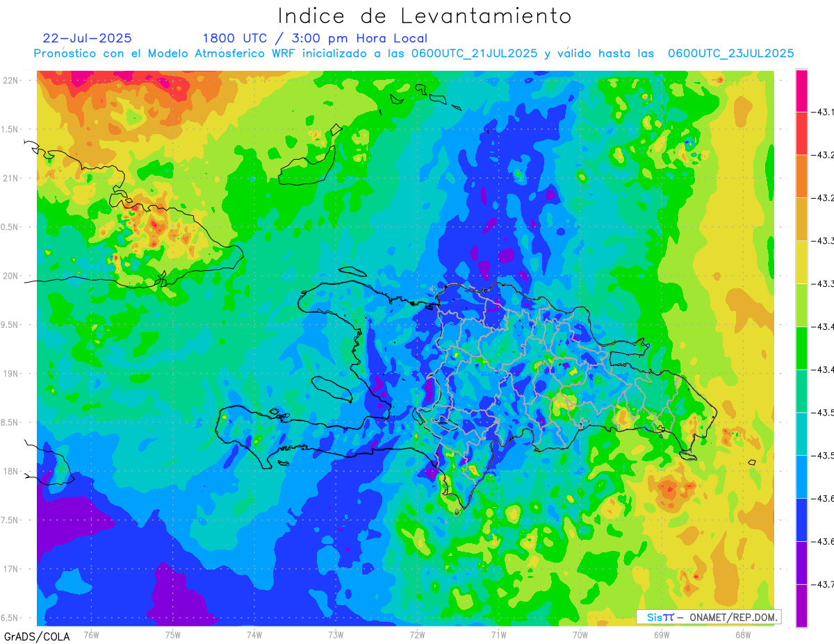Click the initialization time "0600UTC_21JUL2025"
Screen dimensions: 834x644
tap(474, 53)
